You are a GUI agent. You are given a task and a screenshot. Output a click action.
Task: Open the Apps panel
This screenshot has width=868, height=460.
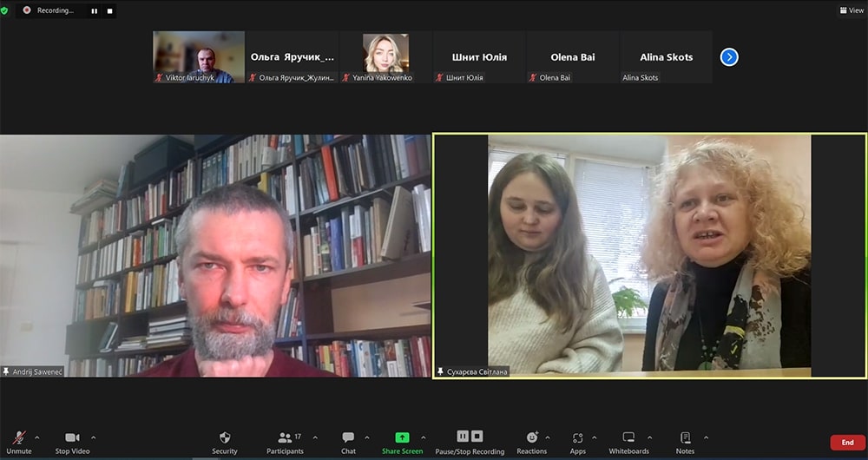(x=578, y=442)
